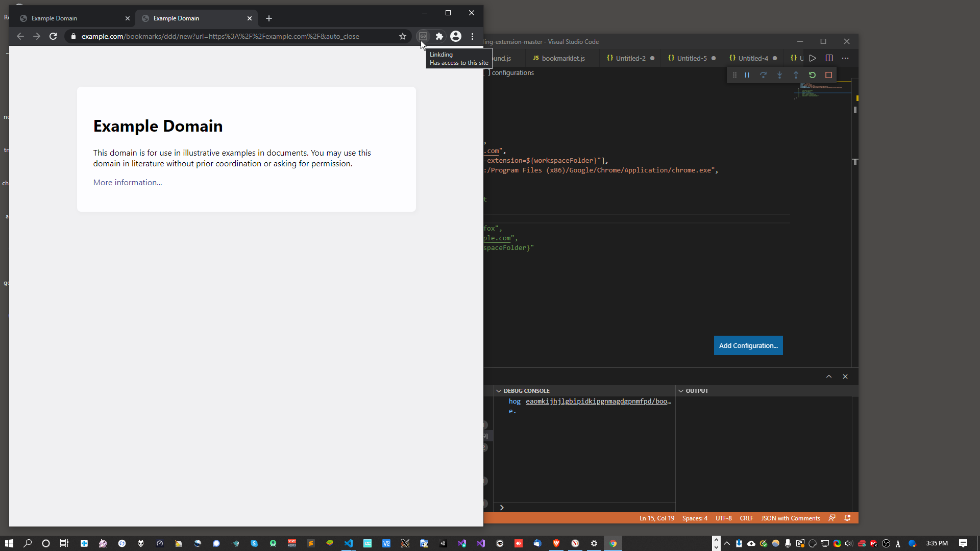This screenshot has width=980, height=551.
Task: Click the debug Step Over icon
Action: (x=763, y=75)
